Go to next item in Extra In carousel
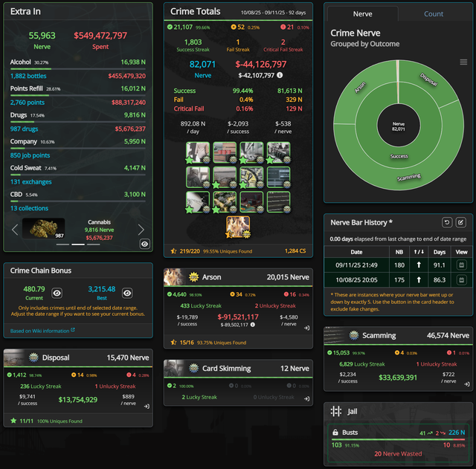 [141, 230]
